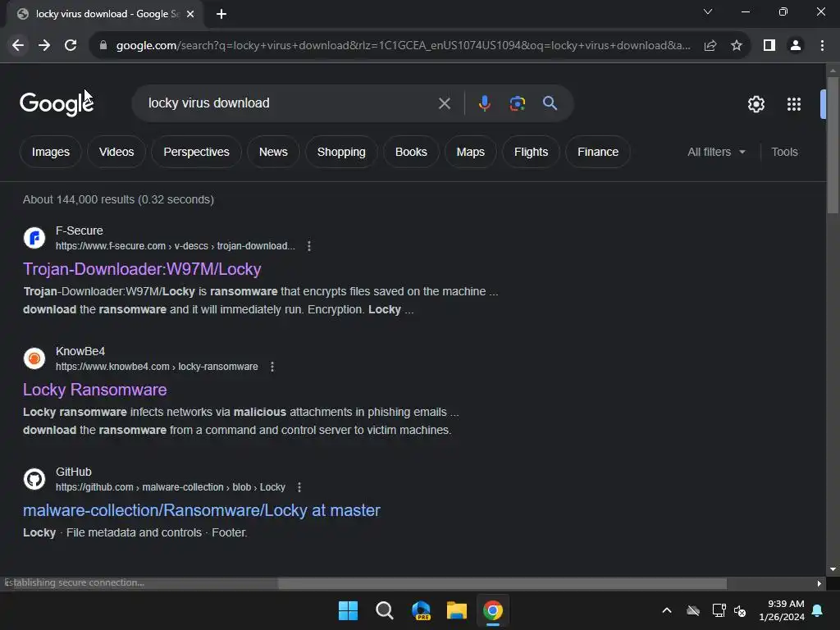This screenshot has height=630, width=840.
Task: Click the address bar URL
Action: tap(403, 46)
